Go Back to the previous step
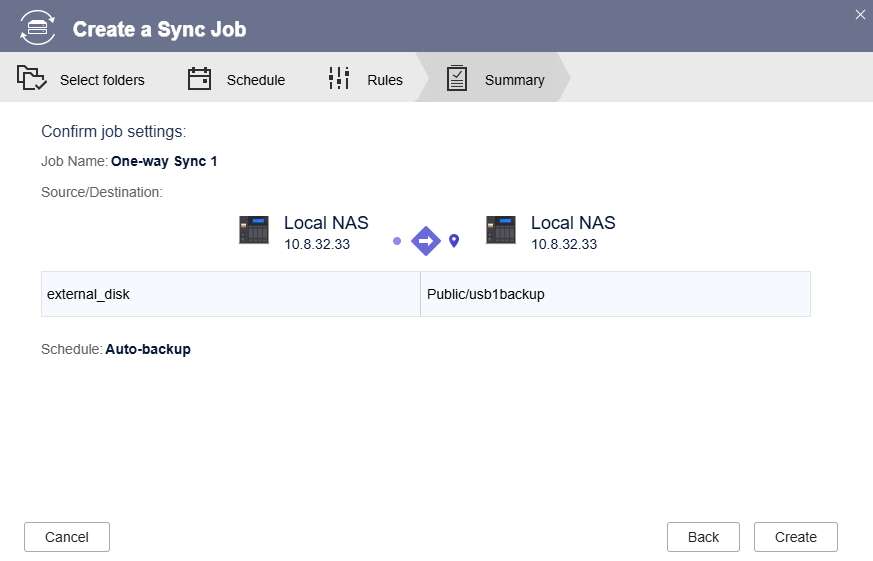Screen dimensions: 873x561 (703, 537)
